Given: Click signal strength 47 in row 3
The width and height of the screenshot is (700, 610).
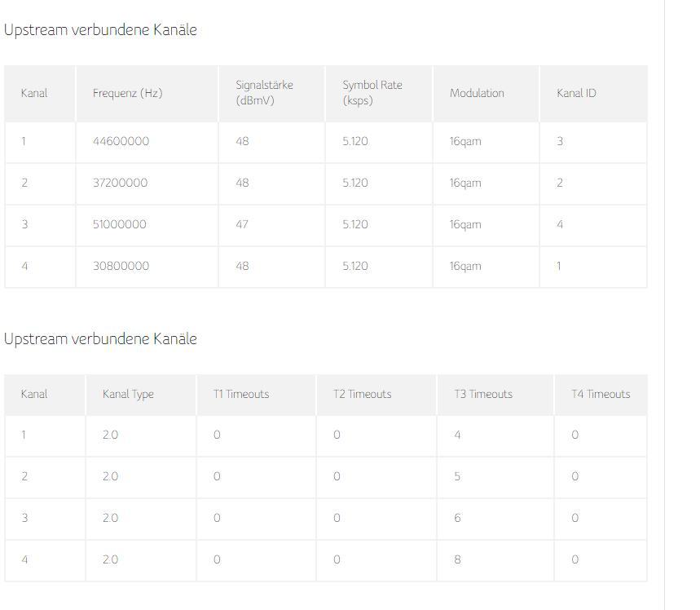Looking at the screenshot, I should coord(242,224).
